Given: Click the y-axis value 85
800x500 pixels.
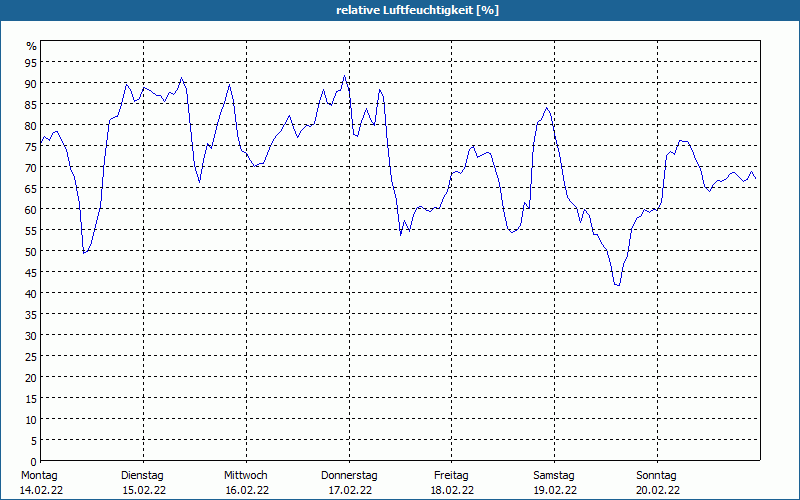Looking at the screenshot, I should 32,105.
